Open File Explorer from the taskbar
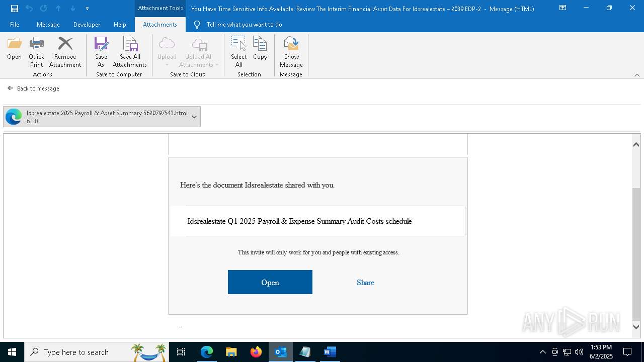644x362 pixels. coord(231,352)
